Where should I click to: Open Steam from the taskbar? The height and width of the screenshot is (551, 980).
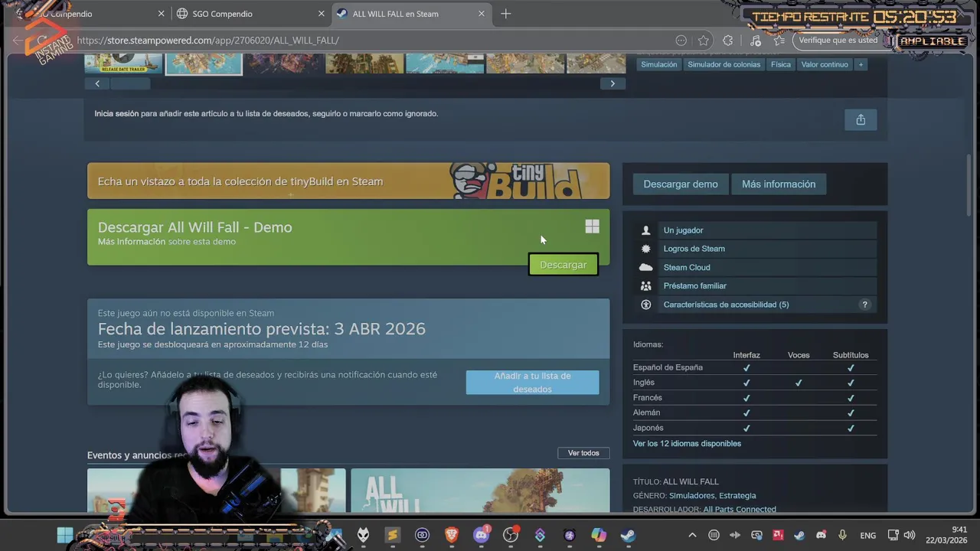click(628, 535)
